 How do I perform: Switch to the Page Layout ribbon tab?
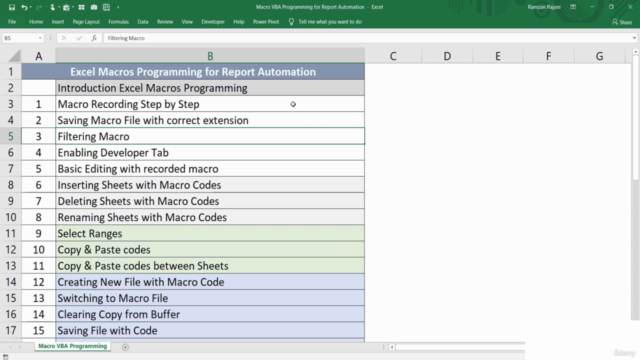(x=86, y=22)
